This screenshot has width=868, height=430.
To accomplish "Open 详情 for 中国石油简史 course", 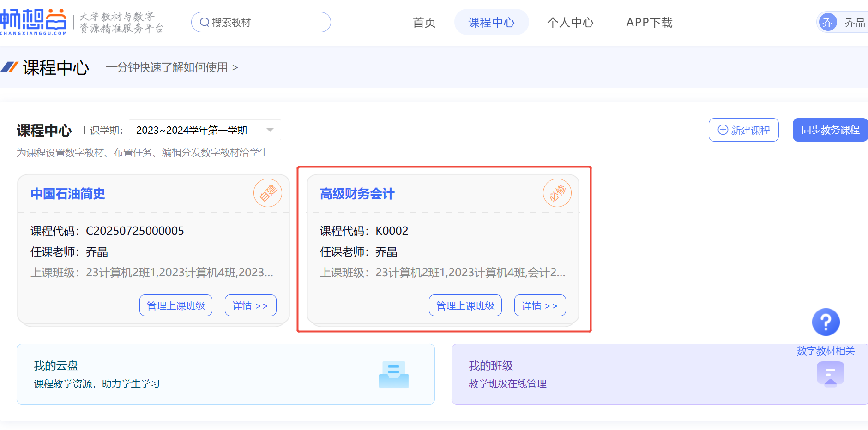I will [x=250, y=305].
